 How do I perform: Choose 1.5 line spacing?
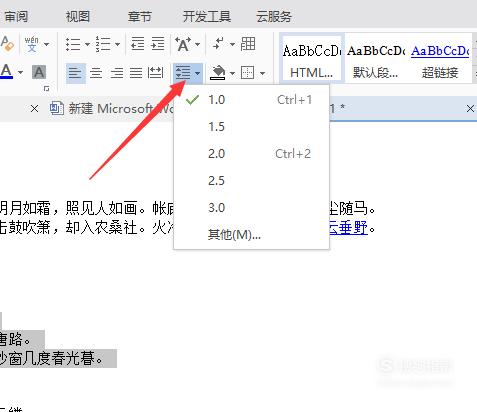pos(252,127)
